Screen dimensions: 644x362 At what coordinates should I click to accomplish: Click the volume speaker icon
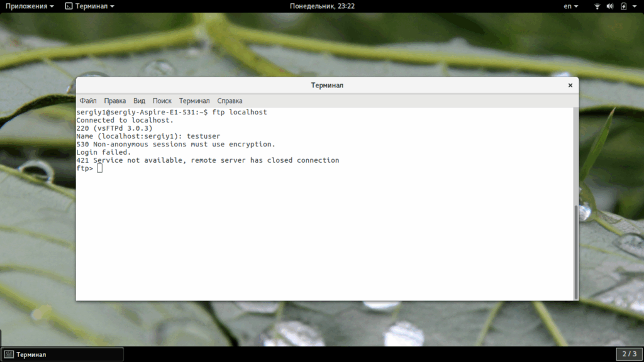(x=610, y=6)
